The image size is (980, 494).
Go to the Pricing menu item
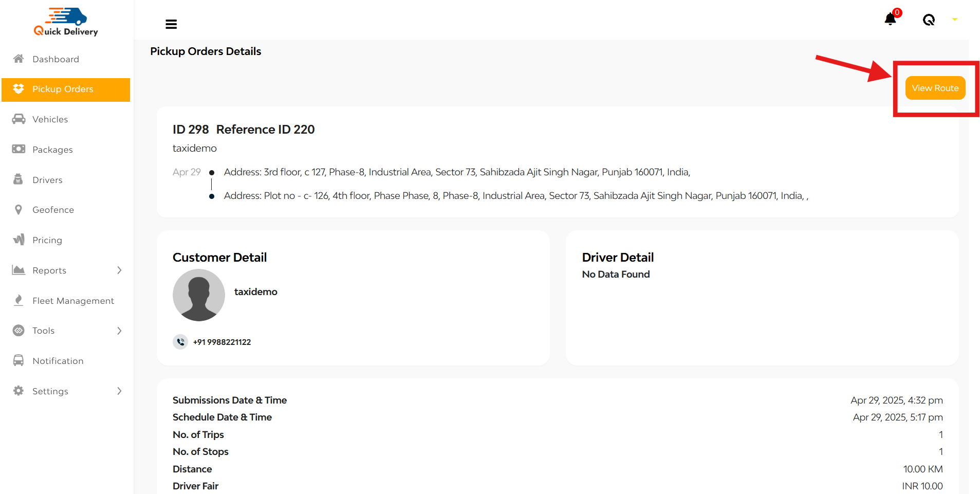pos(47,240)
